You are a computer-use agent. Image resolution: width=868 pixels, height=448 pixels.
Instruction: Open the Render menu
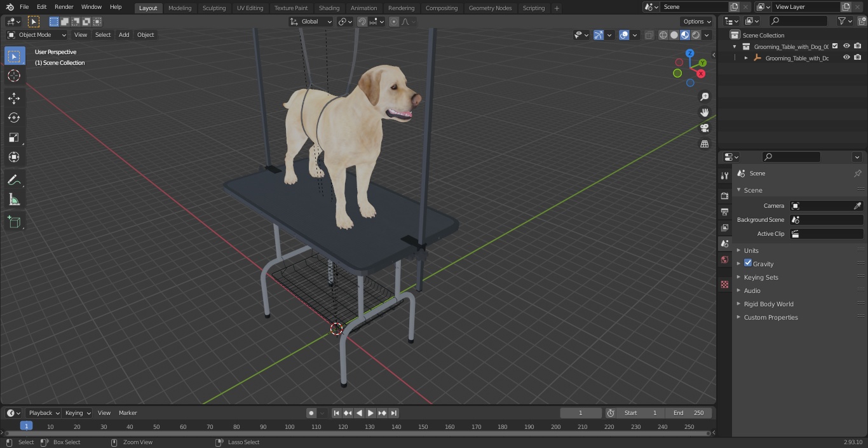[64, 7]
